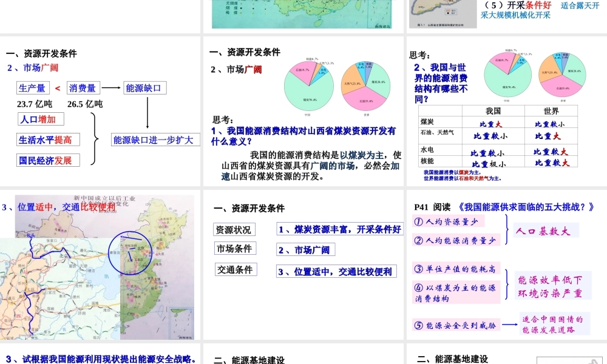Select the 能源安全受到威胁 item

455,326
